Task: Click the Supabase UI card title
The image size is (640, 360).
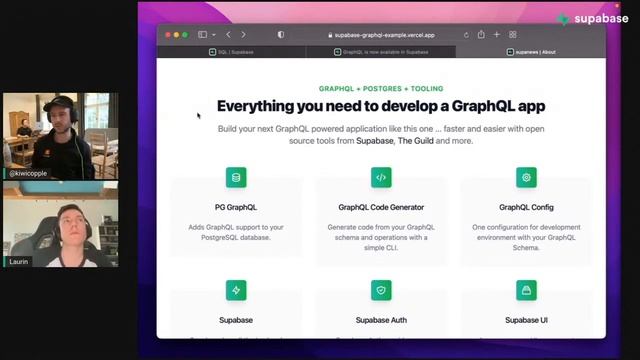Action: tap(526, 320)
